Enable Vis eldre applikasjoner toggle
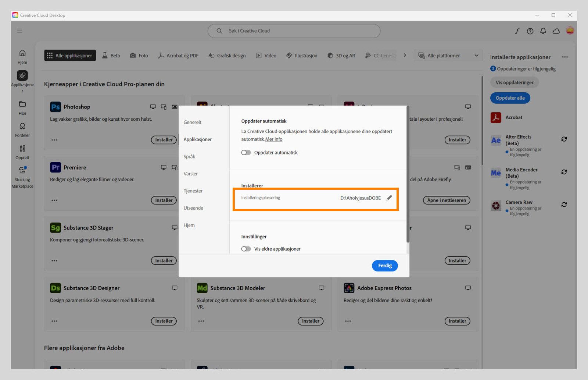 [x=246, y=249]
